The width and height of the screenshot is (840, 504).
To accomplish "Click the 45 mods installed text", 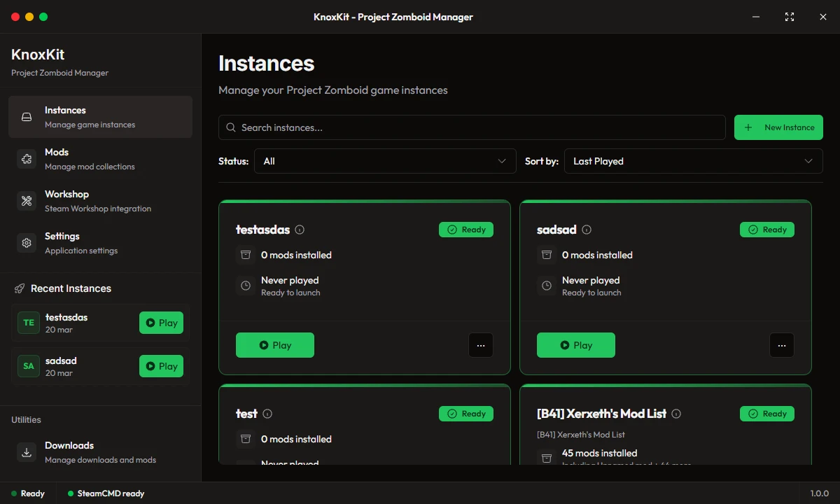I will pyautogui.click(x=599, y=453).
